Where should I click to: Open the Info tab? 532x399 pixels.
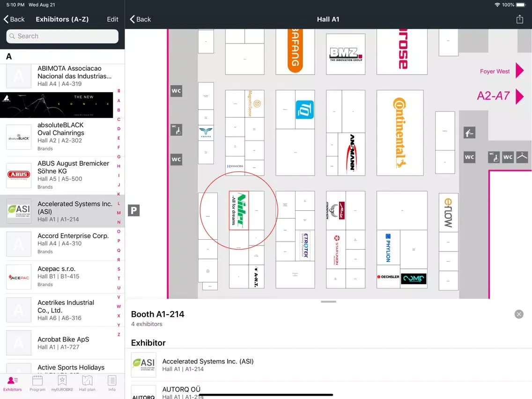(x=112, y=384)
